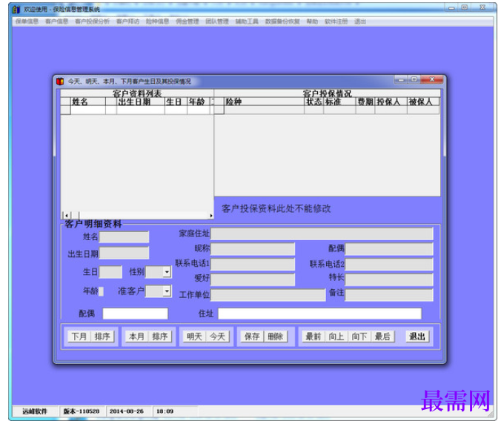Open the 软件注册 menu
504x424 pixels.
click(336, 21)
